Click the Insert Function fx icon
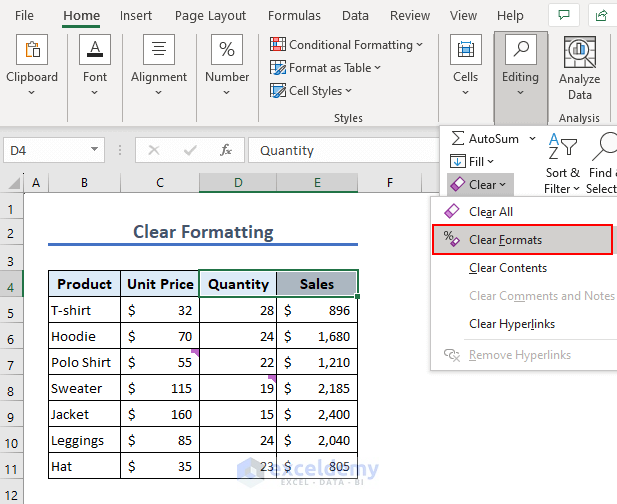 coord(226,150)
